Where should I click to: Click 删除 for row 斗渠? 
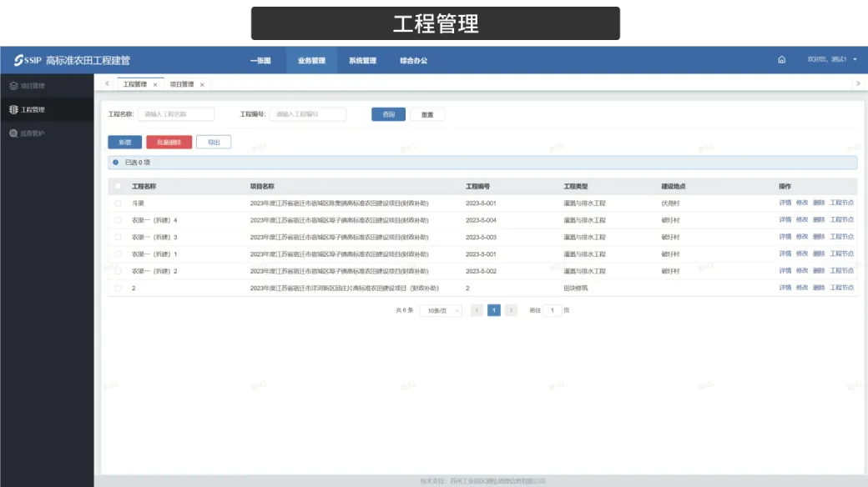819,203
